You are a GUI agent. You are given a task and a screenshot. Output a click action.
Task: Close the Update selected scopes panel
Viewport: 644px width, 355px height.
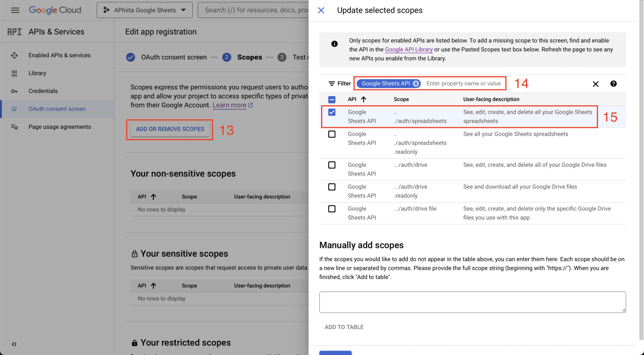coord(321,10)
